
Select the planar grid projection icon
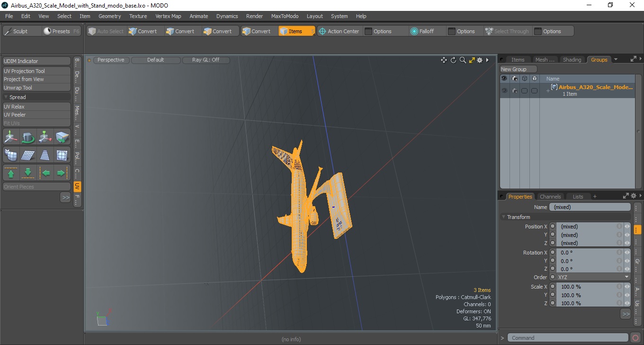coord(28,155)
